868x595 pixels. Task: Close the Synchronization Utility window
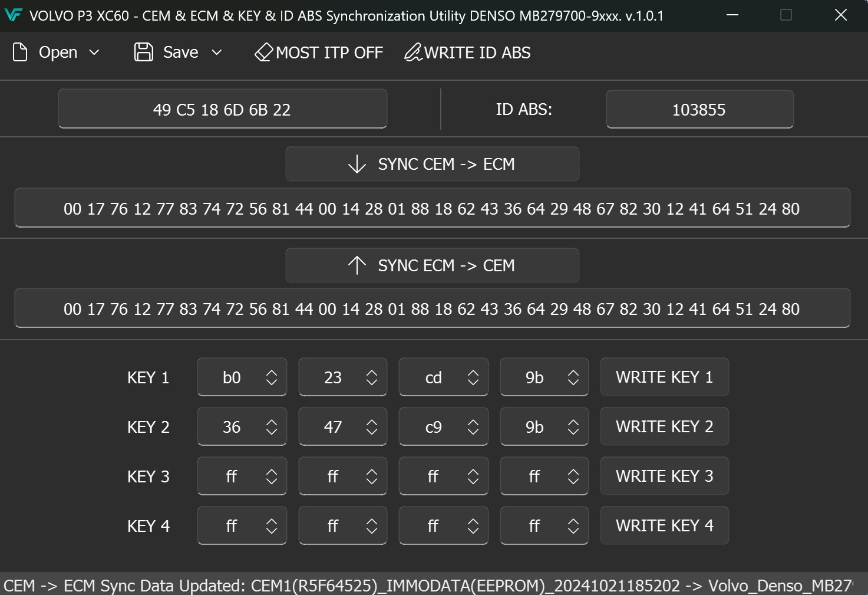[x=841, y=15]
